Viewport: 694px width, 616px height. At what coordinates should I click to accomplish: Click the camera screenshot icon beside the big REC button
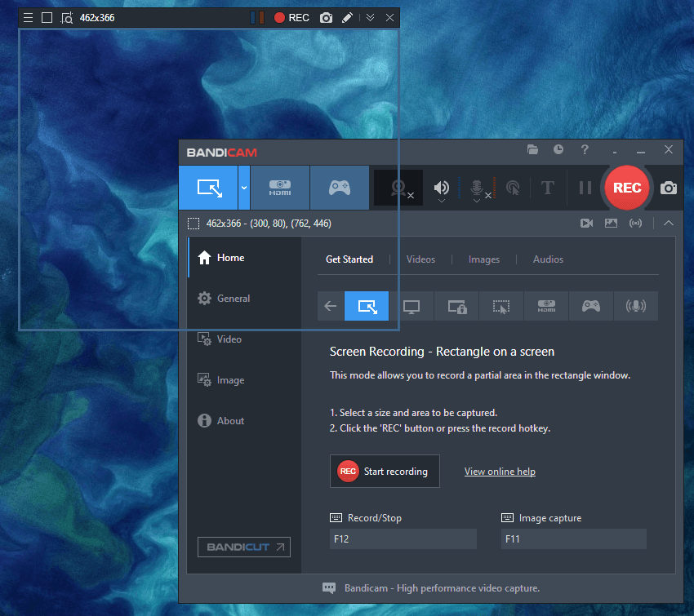click(x=669, y=188)
